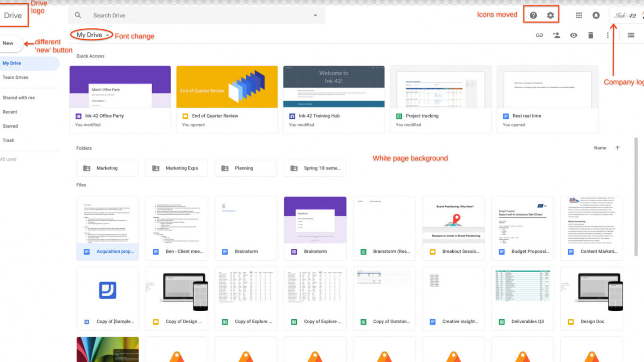
Task: Click the get shareable link icon
Action: 539,35
